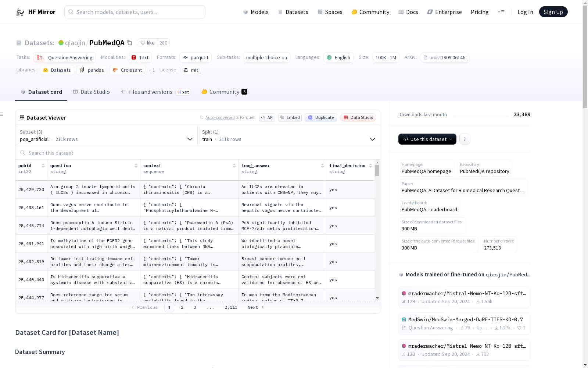Screen dimensions: 588x368
Task: Click the API code icon button
Action: (267, 118)
